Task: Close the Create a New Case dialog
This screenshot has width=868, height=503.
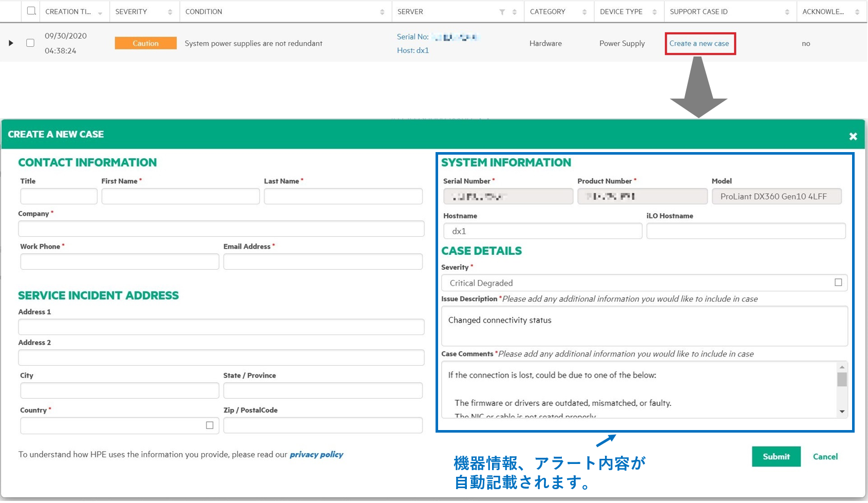Action: coord(853,136)
